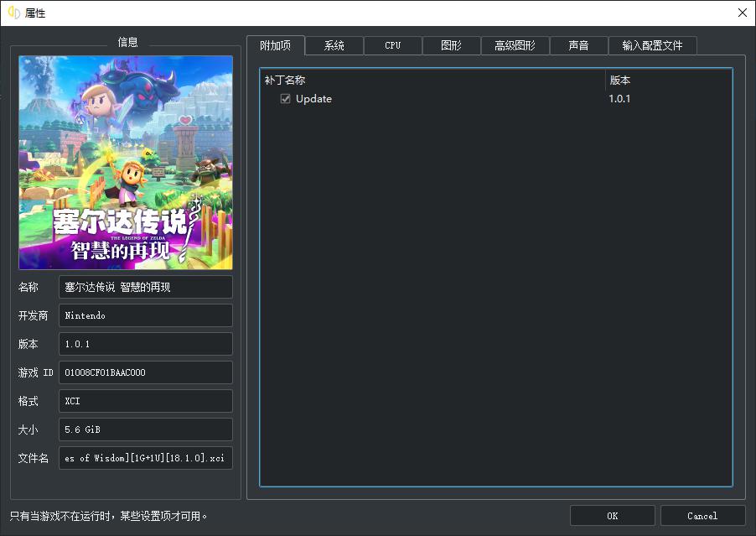Close the 属性 window
The height and width of the screenshot is (536, 756).
coord(743,13)
